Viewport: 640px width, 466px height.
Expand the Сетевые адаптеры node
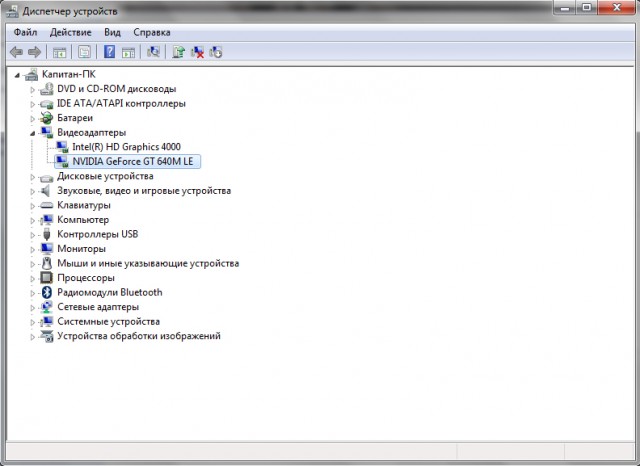tap(33, 307)
